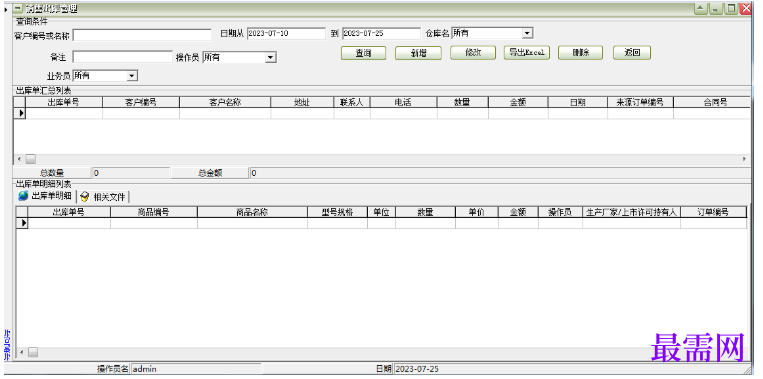Click the 商品名称 column header
The height and width of the screenshot is (379, 763).
(252, 212)
